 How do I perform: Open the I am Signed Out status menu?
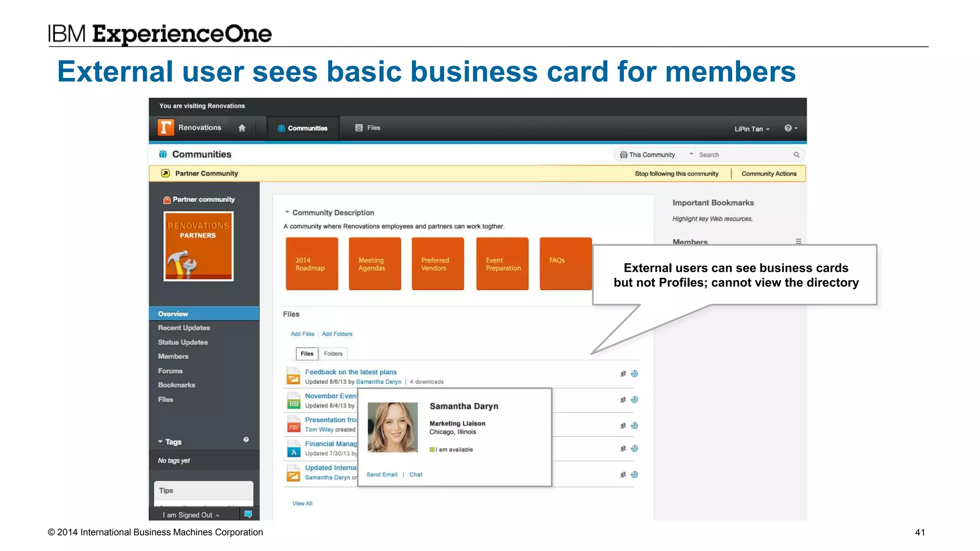191,515
